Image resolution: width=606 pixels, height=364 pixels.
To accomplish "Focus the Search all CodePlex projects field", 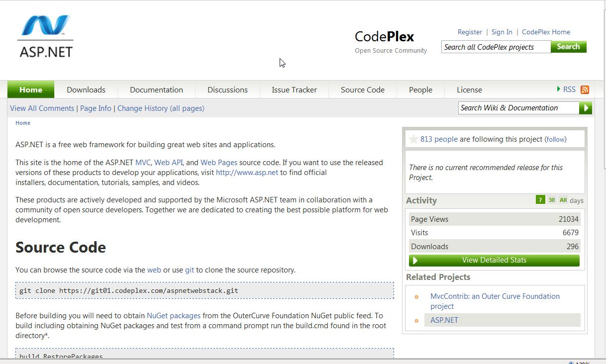I will click(496, 47).
